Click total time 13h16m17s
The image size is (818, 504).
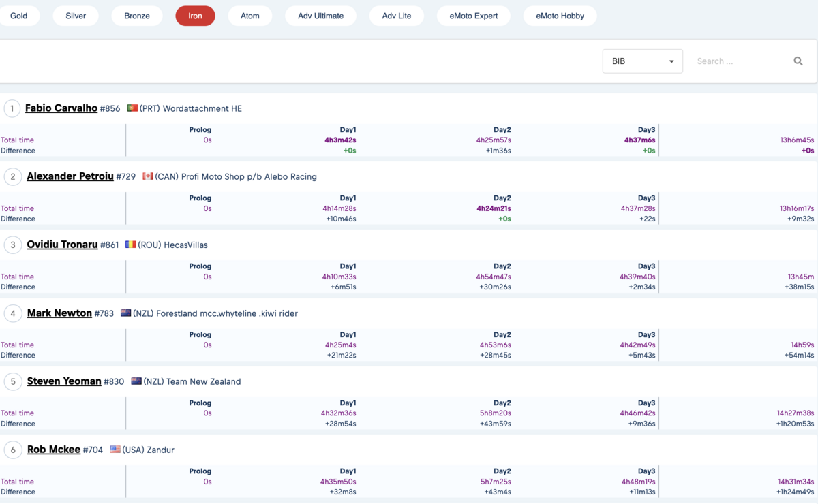pos(797,208)
